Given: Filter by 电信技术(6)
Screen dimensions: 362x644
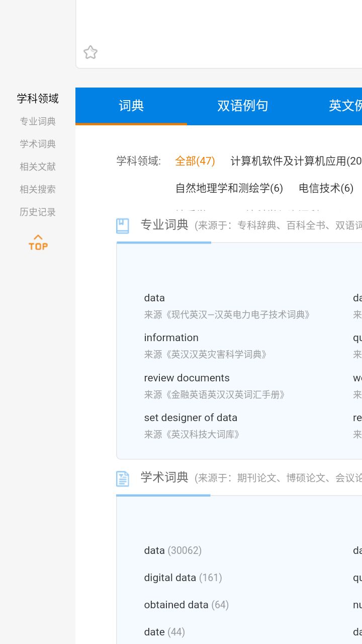Looking at the screenshot, I should 326,188.
